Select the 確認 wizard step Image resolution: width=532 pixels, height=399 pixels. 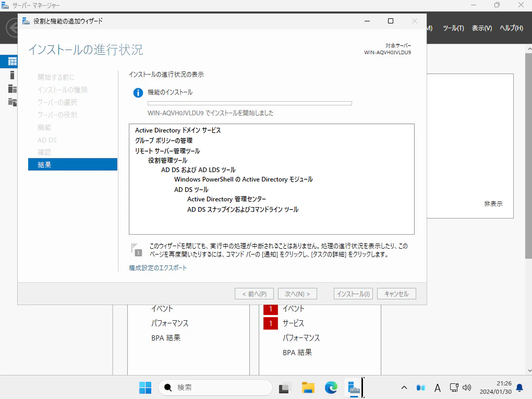coord(44,152)
